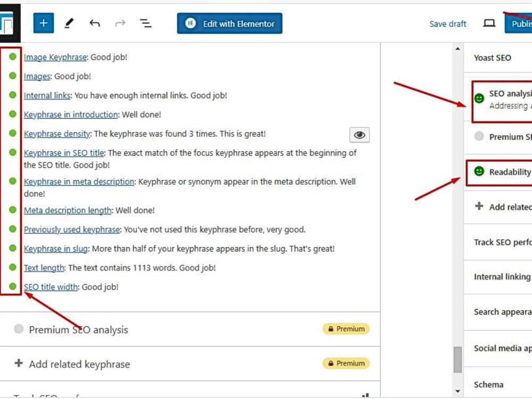Open the Image Keyphrase link
The image size is (532, 399).
[55, 57]
